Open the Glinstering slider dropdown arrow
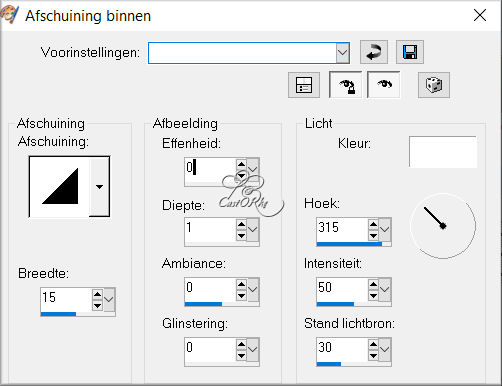 [x=253, y=350]
